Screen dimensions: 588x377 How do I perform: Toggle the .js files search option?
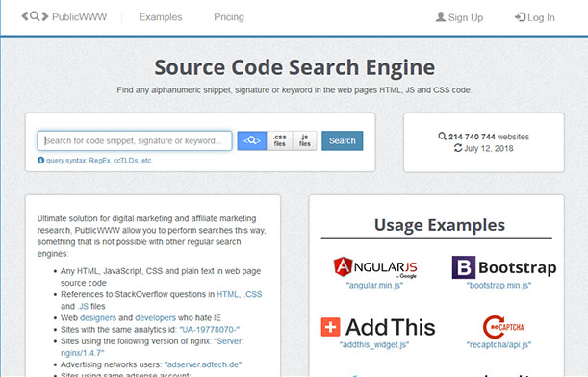pos(304,141)
